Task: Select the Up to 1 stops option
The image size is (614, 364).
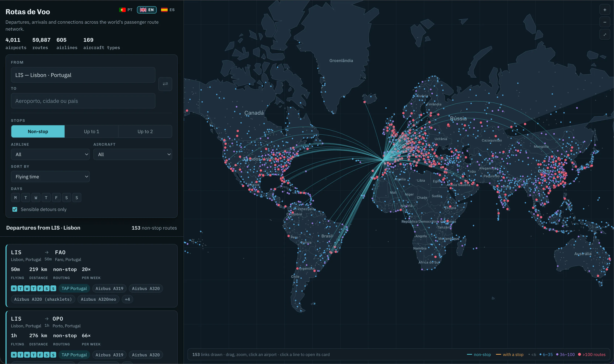Action: (92, 131)
